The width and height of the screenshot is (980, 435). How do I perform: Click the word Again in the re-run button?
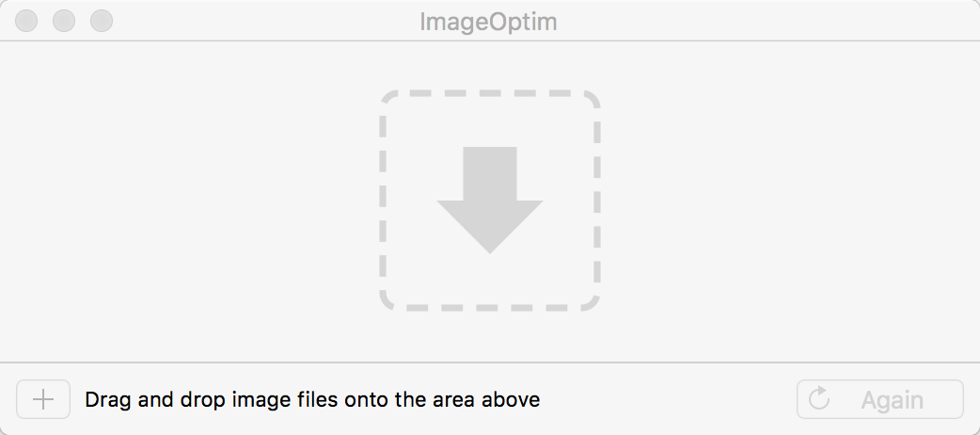pyautogui.click(x=892, y=400)
